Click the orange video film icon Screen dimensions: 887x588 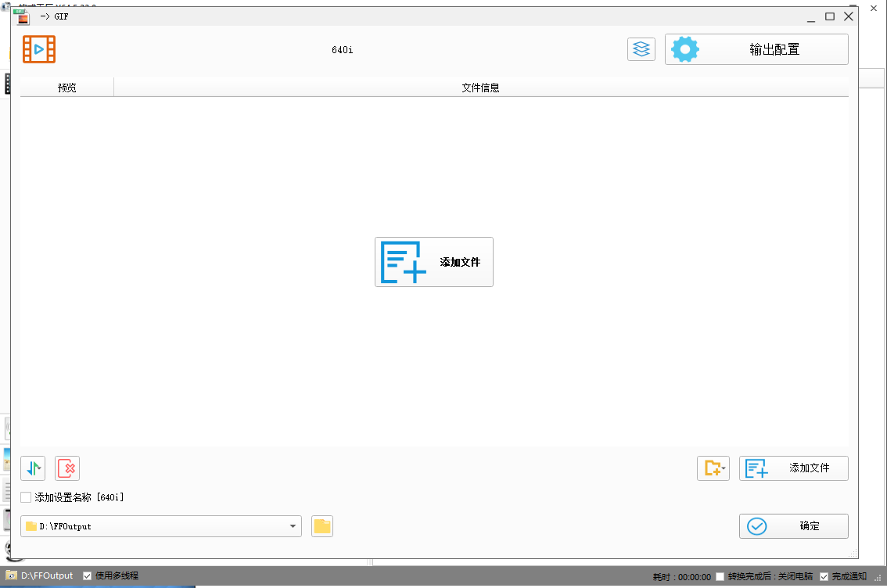(39, 49)
